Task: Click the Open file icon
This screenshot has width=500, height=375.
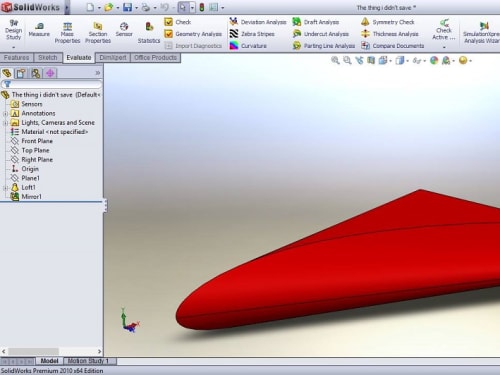Action: point(109,7)
